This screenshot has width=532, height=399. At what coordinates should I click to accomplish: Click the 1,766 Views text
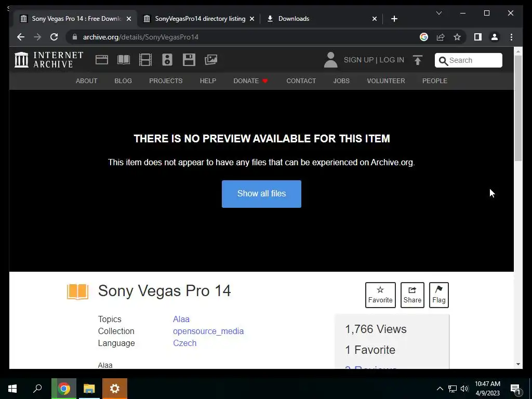coord(376,329)
